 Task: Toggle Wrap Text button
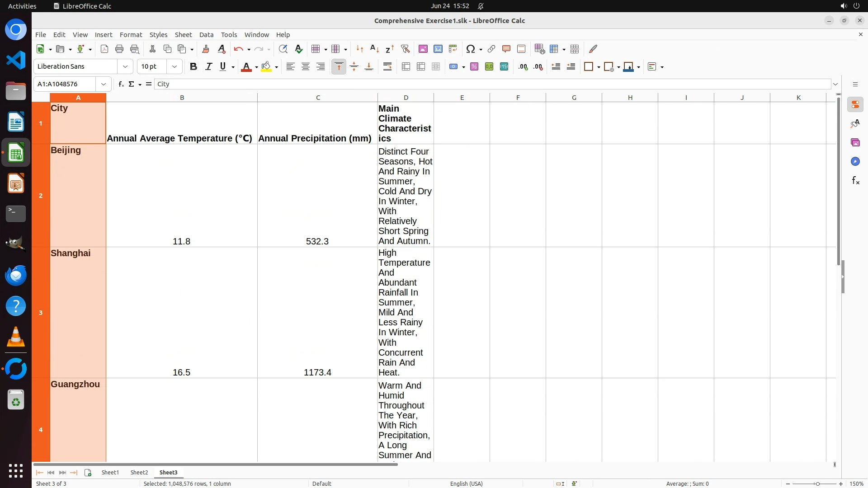[x=387, y=66]
